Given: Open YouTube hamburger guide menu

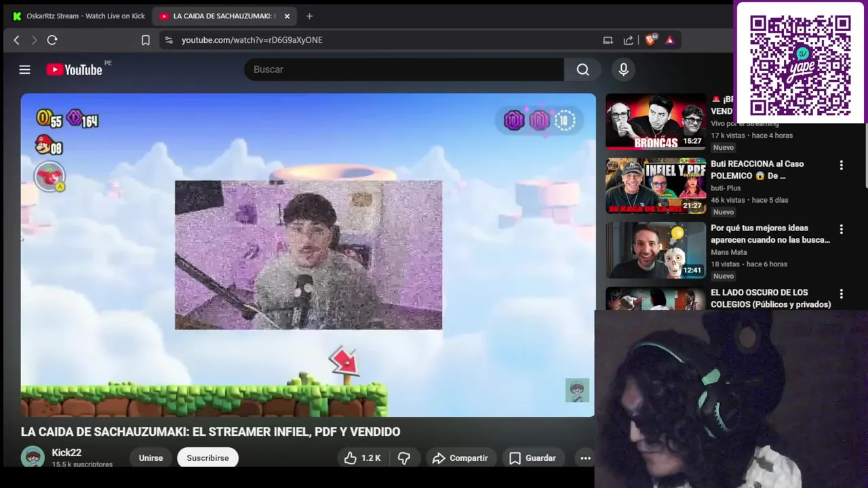Looking at the screenshot, I should (24, 69).
